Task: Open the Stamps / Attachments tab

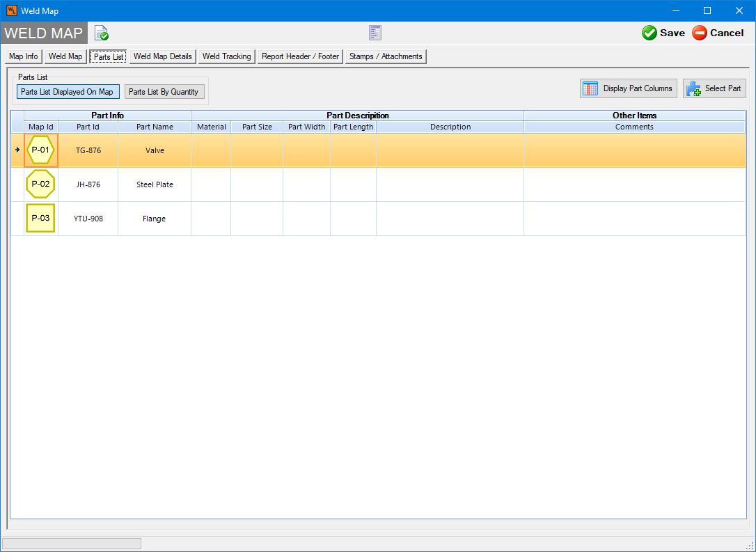Action: [x=386, y=56]
